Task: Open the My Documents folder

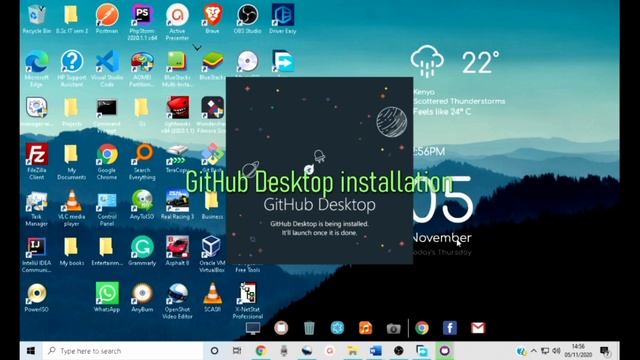Action: [72, 161]
